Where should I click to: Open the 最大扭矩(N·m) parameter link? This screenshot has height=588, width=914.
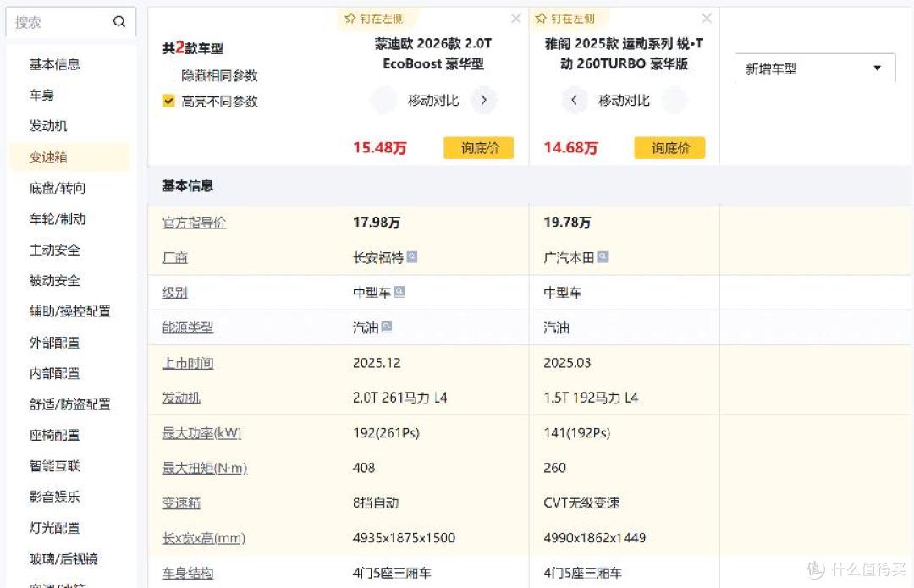[205, 468]
